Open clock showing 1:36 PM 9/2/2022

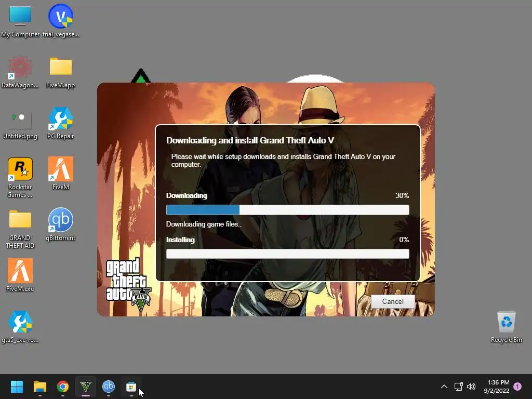[x=497, y=387]
